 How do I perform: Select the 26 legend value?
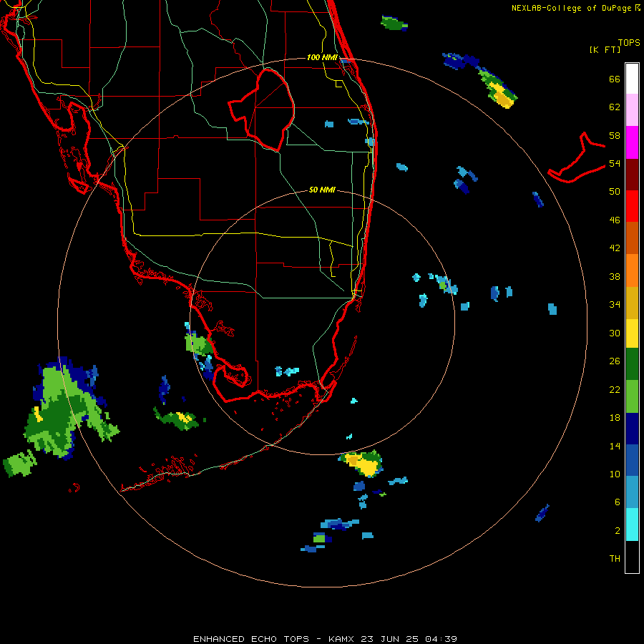(x=615, y=361)
